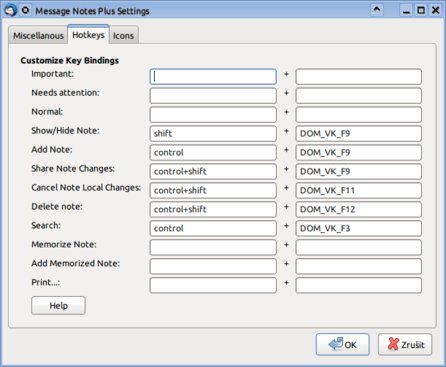The image size is (446, 367).
Task: Confirm settings with the OK button
Action: click(x=343, y=344)
